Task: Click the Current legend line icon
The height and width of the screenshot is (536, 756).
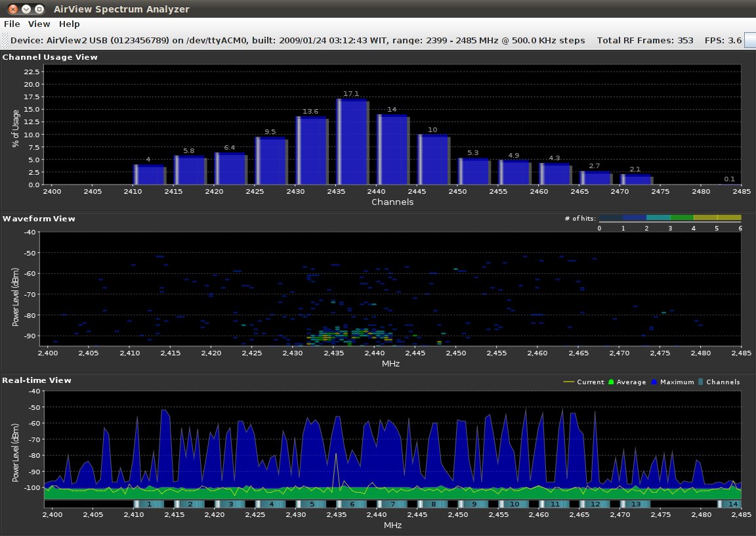Action: click(568, 382)
